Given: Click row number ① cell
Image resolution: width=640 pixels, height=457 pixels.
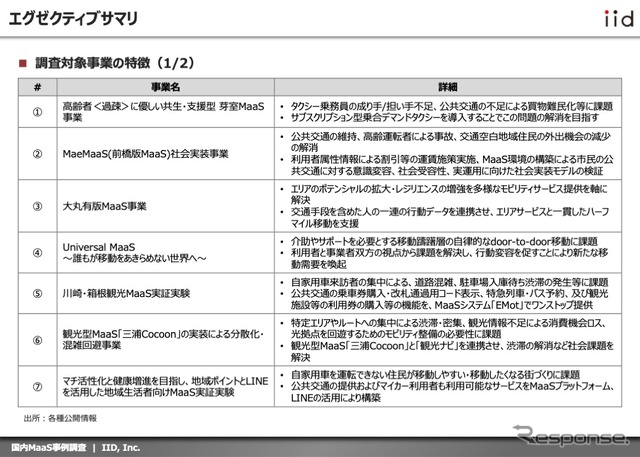Looking at the screenshot, I should tap(38, 112).
